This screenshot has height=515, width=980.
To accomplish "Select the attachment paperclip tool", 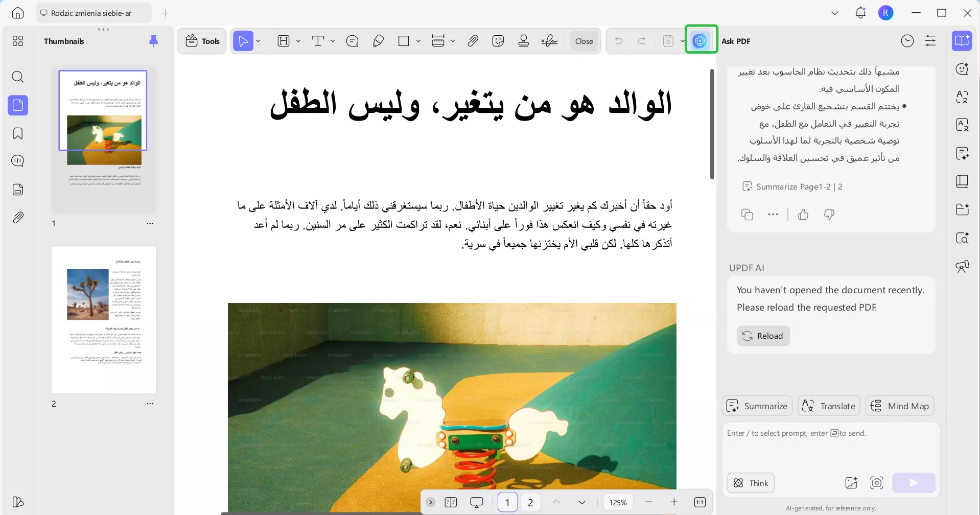I will point(473,41).
